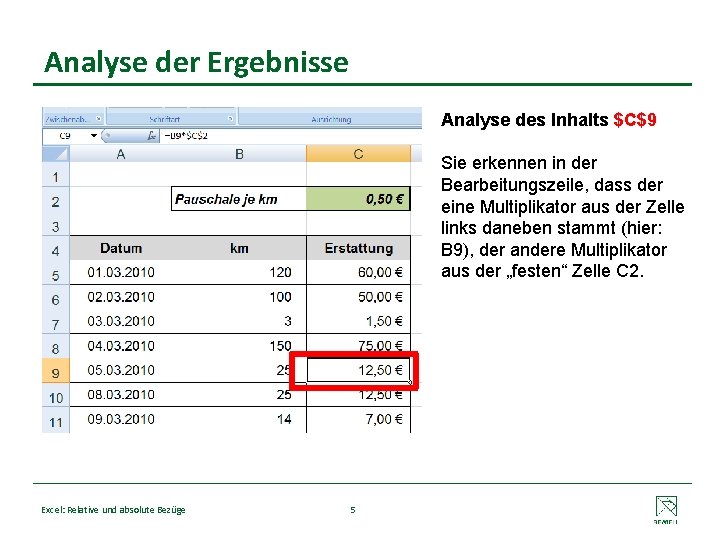Viewport: 720px width, 540px height.
Task: Select row header 10
Action: click(56, 397)
